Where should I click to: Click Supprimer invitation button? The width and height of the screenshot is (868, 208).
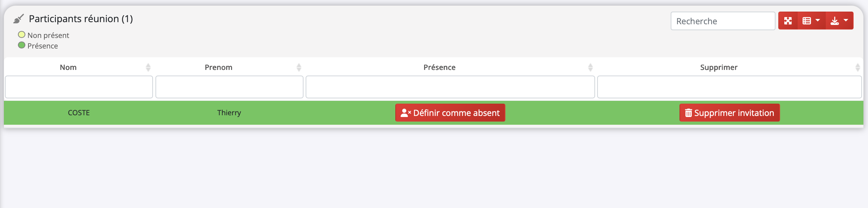pos(729,113)
